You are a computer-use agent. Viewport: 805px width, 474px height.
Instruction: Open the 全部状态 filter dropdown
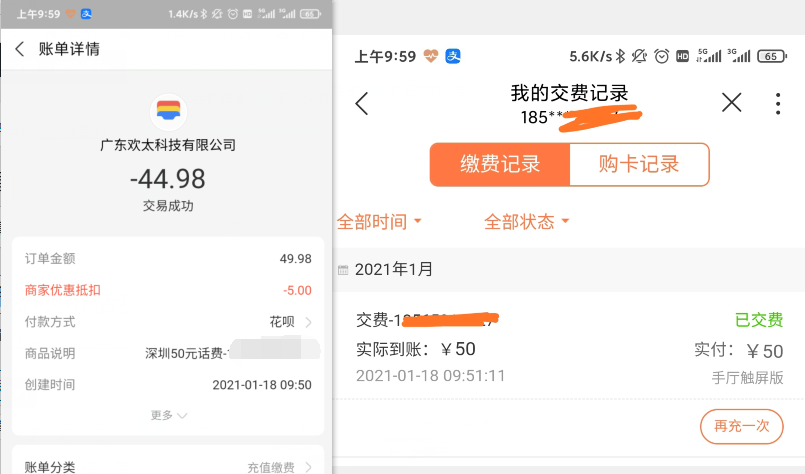[527, 222]
